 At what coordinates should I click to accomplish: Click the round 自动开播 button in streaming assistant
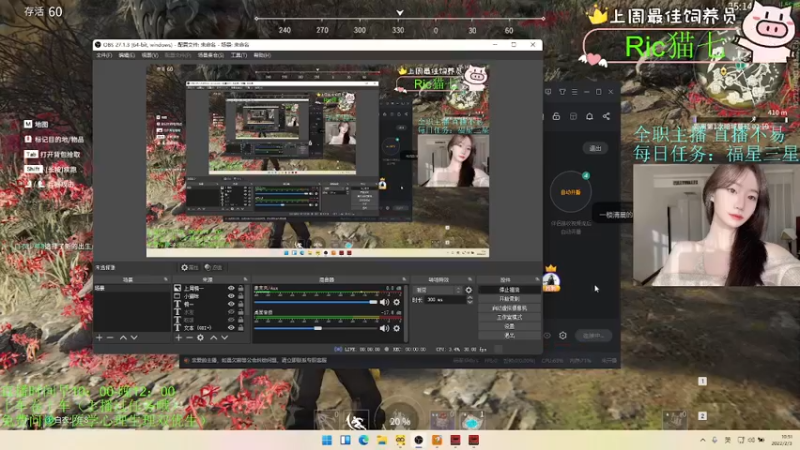(x=570, y=192)
